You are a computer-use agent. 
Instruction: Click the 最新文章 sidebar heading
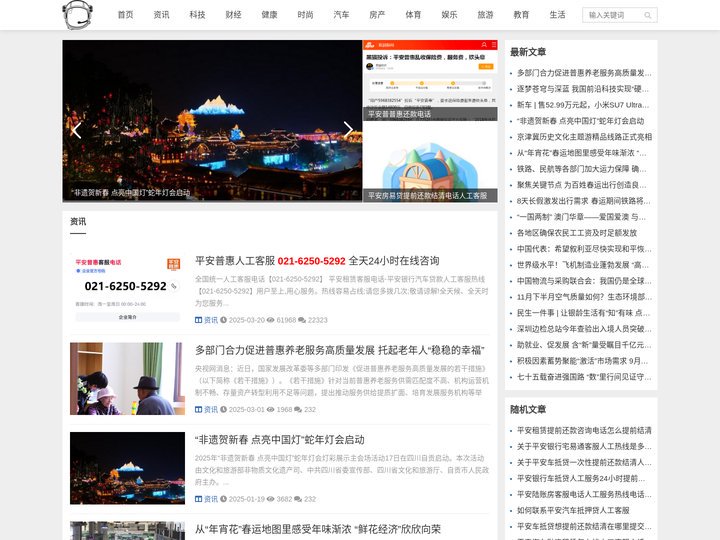528,52
